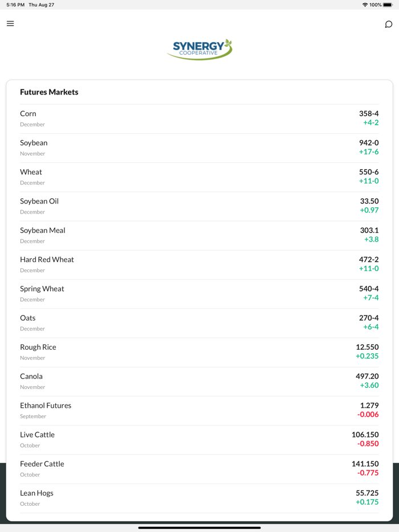The height and width of the screenshot is (532, 399).
Task: Tap the chat bubble icon
Action: pyautogui.click(x=389, y=24)
